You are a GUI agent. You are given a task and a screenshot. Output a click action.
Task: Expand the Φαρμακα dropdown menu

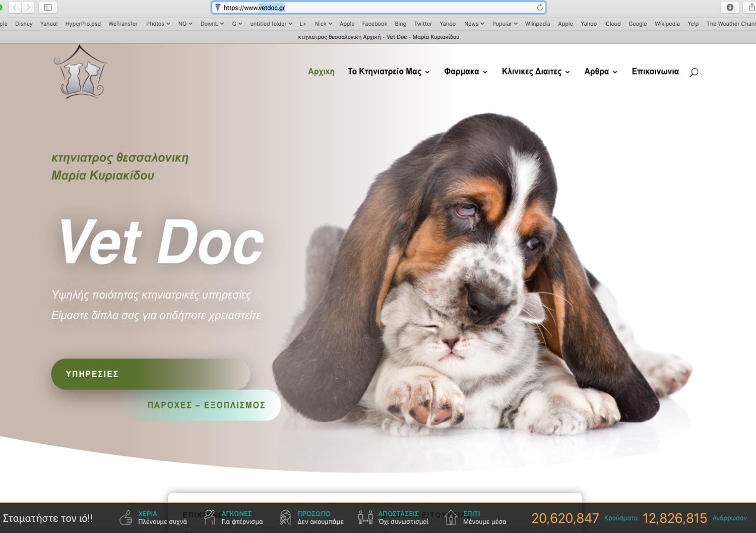tap(465, 72)
